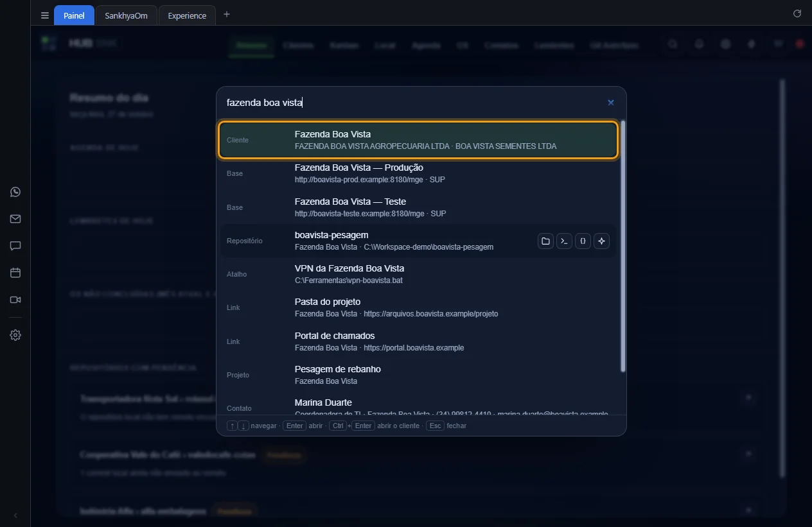Click the search results list scrollbar
Image resolution: width=812 pixels, height=527 pixels.
pyautogui.click(x=622, y=246)
